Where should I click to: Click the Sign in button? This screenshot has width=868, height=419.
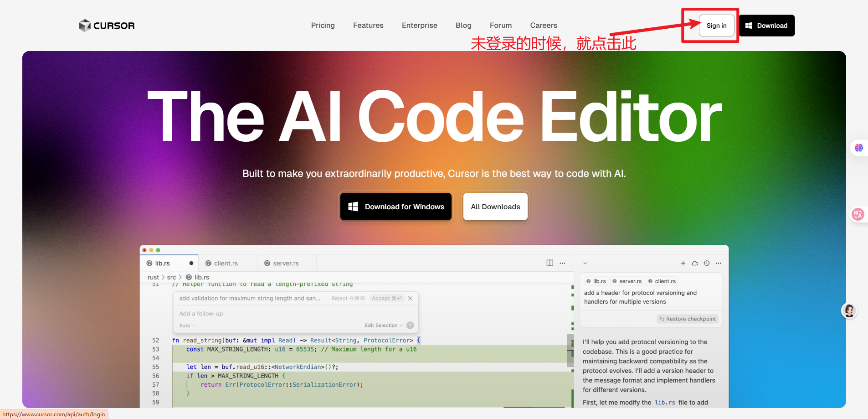point(717,26)
